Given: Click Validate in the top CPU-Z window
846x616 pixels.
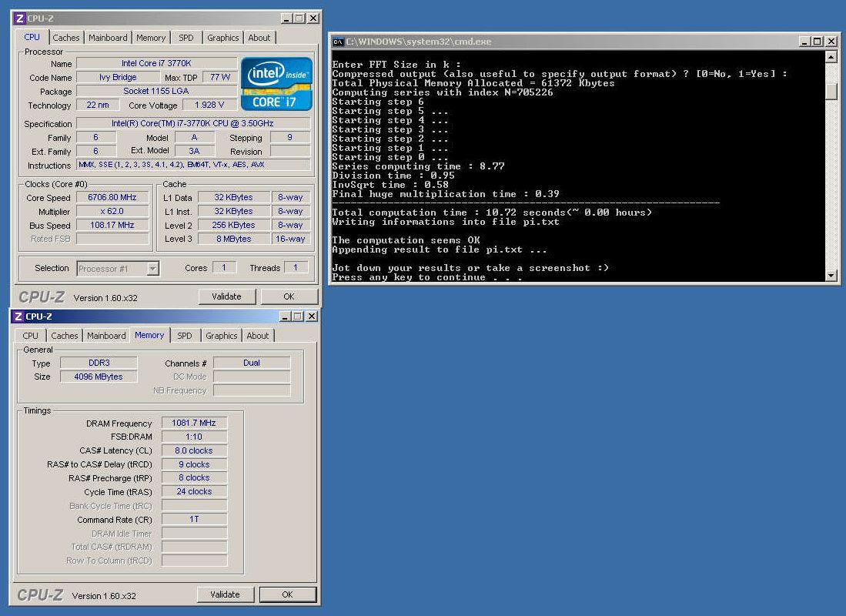Looking at the screenshot, I should 226,296.
